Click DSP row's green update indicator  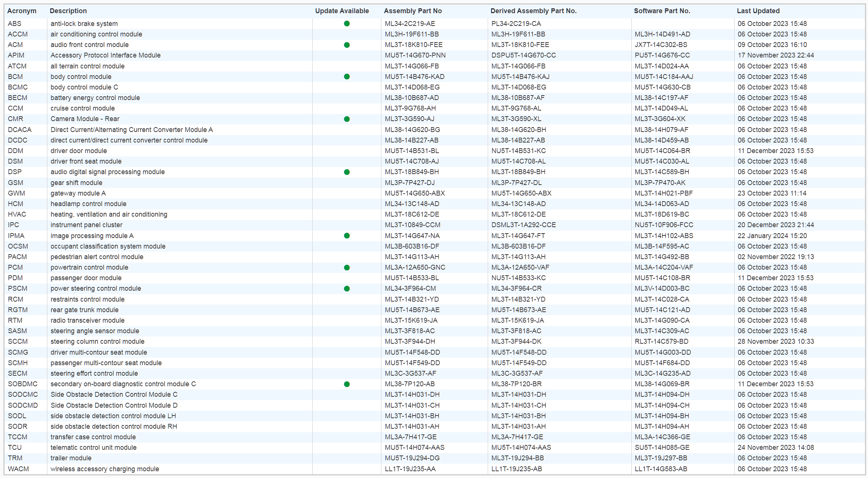point(346,172)
